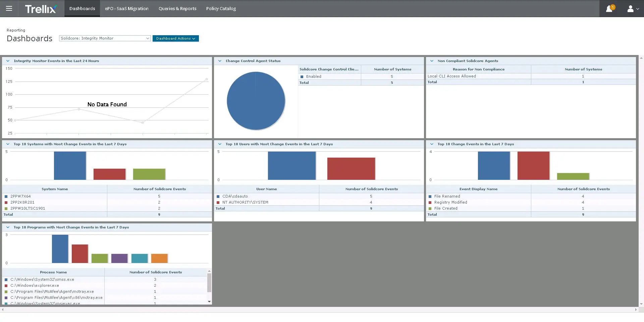Click the blue swatch next to Enabled

[302, 77]
